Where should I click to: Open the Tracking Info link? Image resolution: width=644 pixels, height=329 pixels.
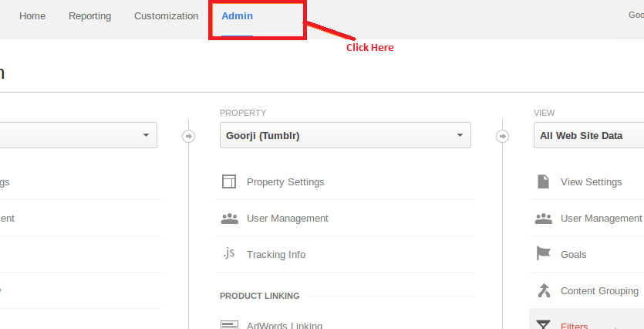click(276, 255)
